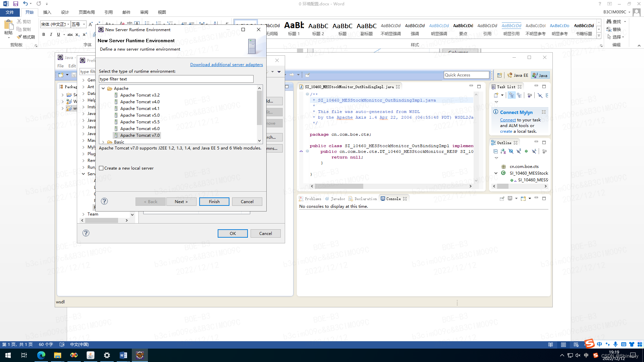This screenshot has height=362, width=644.
Task: Open the 插入 ribbon tab
Action: (47, 12)
